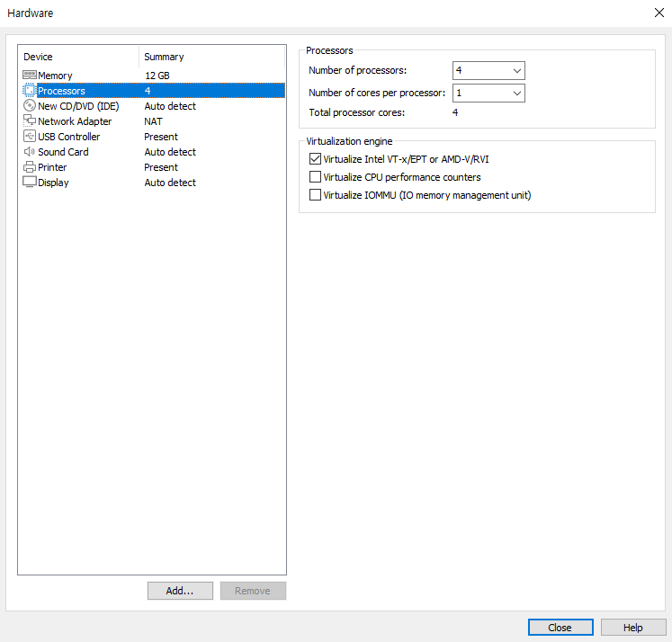
Task: Open Help for hardware settings
Action: (633, 628)
